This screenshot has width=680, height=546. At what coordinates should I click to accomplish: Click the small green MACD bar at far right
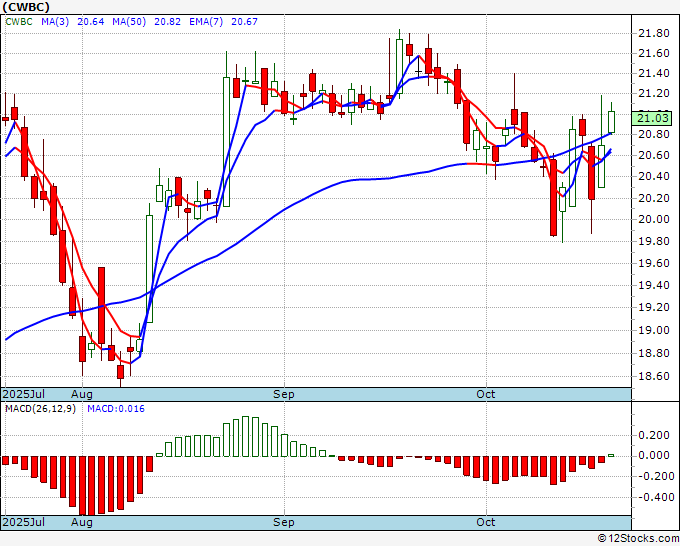(x=611, y=454)
